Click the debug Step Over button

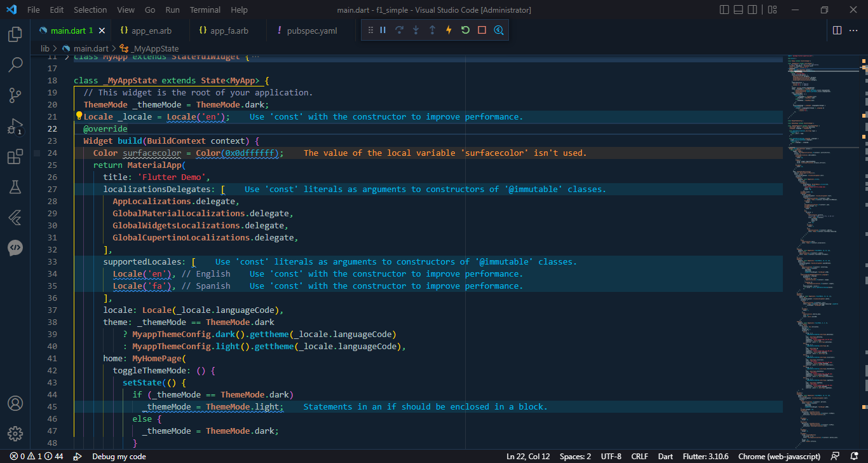click(x=399, y=30)
